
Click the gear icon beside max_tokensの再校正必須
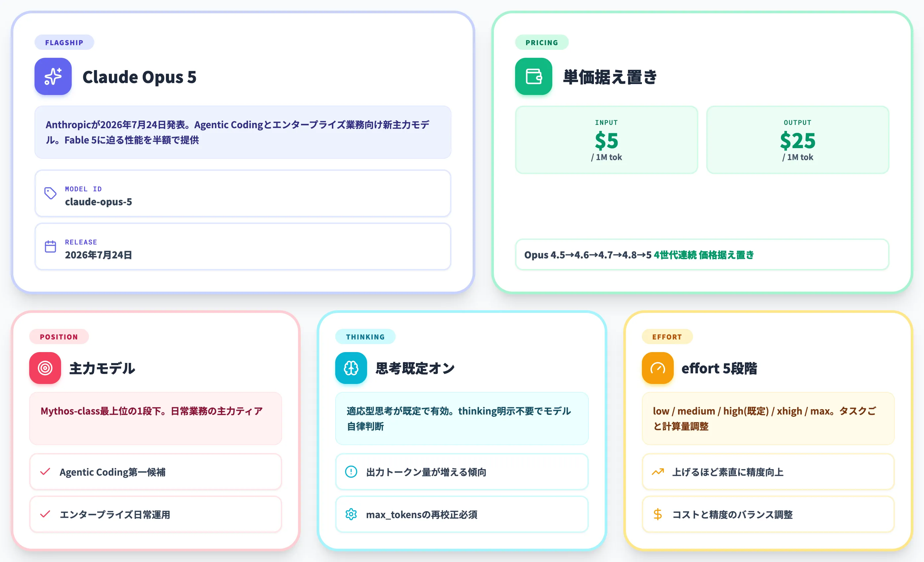tap(351, 514)
